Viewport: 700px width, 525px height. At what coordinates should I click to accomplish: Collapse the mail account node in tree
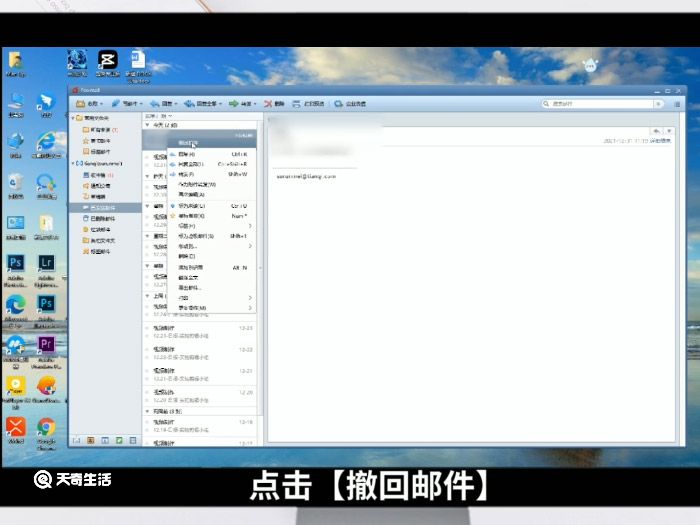point(73,163)
